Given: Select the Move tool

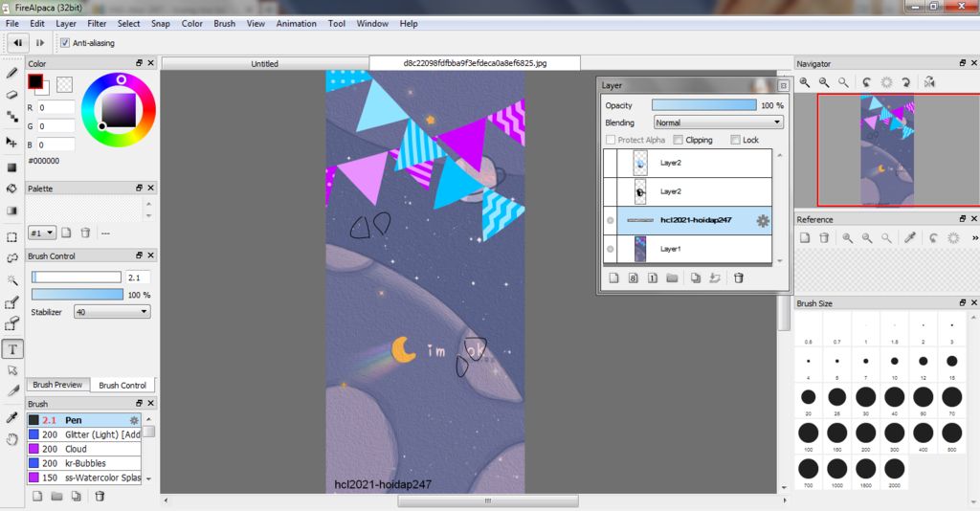Looking at the screenshot, I should (11, 142).
